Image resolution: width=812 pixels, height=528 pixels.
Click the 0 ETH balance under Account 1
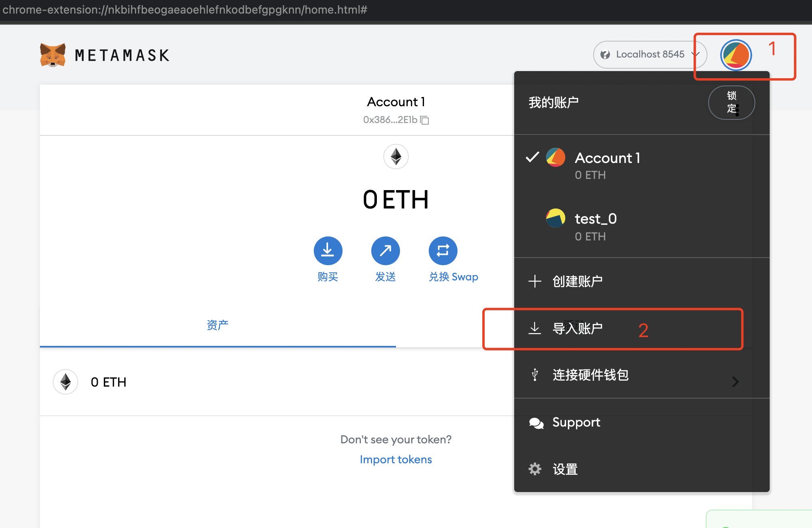590,175
